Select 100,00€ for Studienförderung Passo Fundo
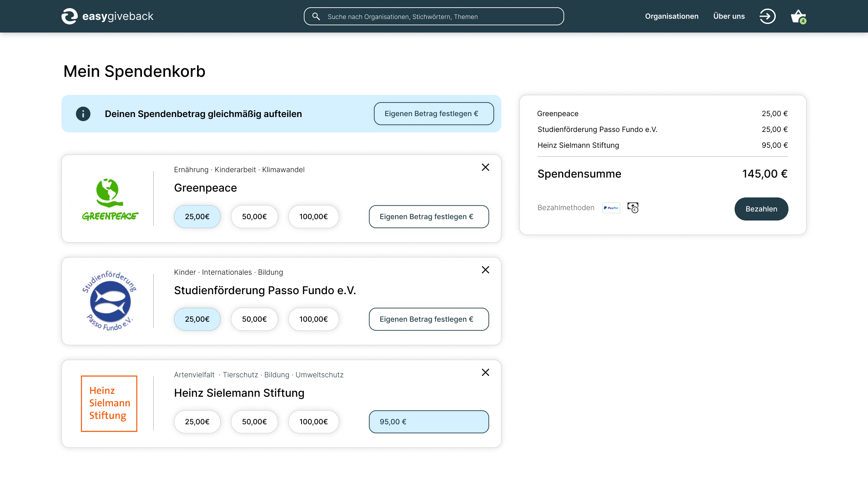This screenshot has height=488, width=868. point(314,319)
